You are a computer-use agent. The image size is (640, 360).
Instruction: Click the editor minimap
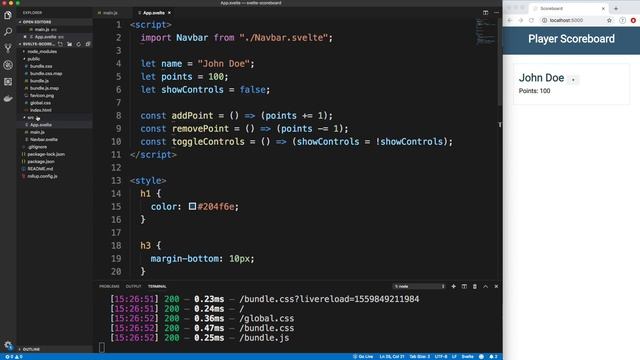pos(486,32)
